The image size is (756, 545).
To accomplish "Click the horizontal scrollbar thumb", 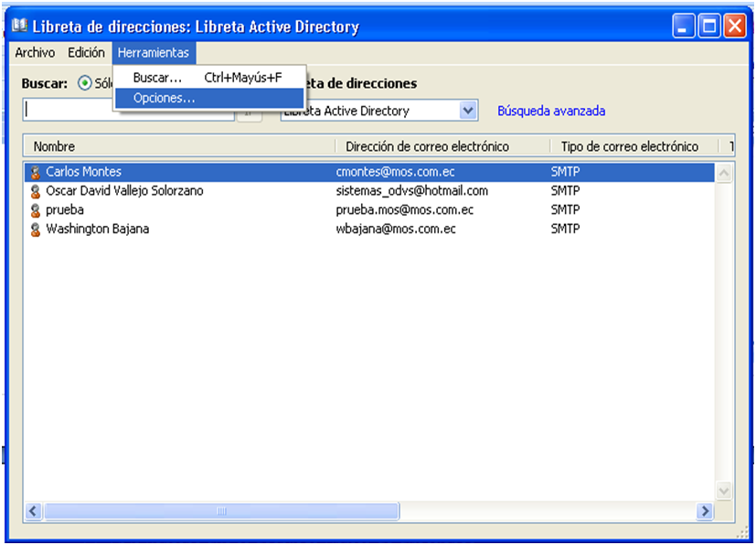I will (x=222, y=511).
